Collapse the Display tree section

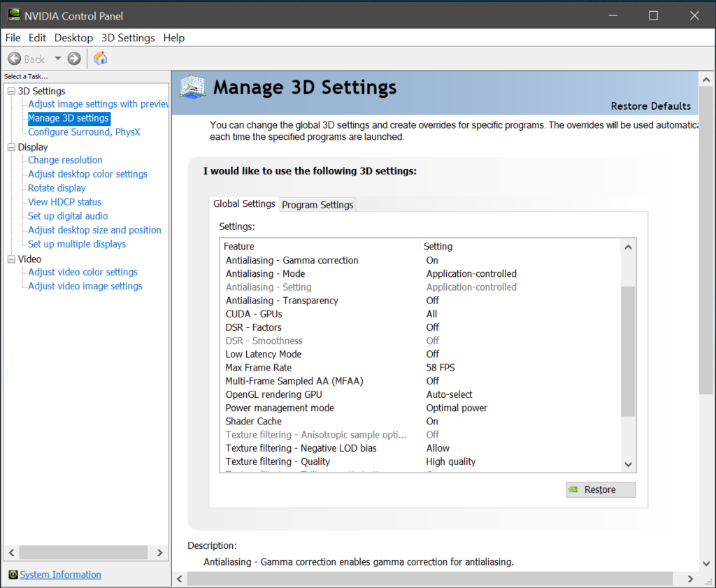pyautogui.click(x=10, y=147)
